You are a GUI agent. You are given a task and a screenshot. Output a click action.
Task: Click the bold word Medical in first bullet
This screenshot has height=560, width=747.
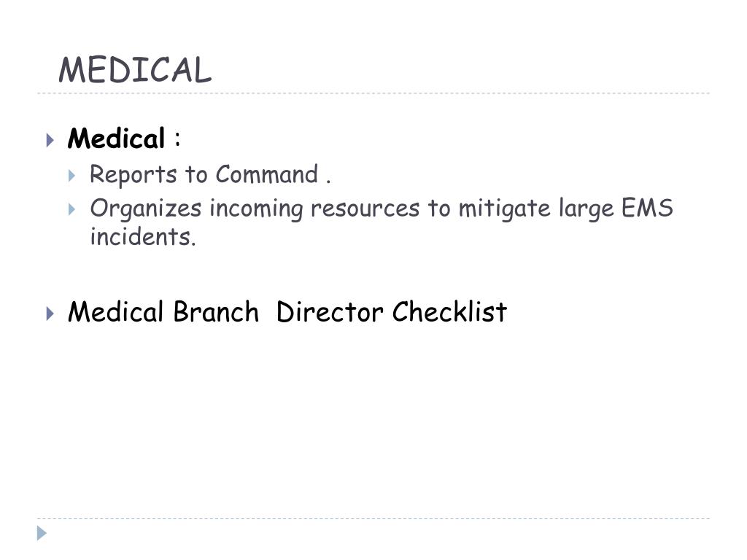click(x=116, y=139)
